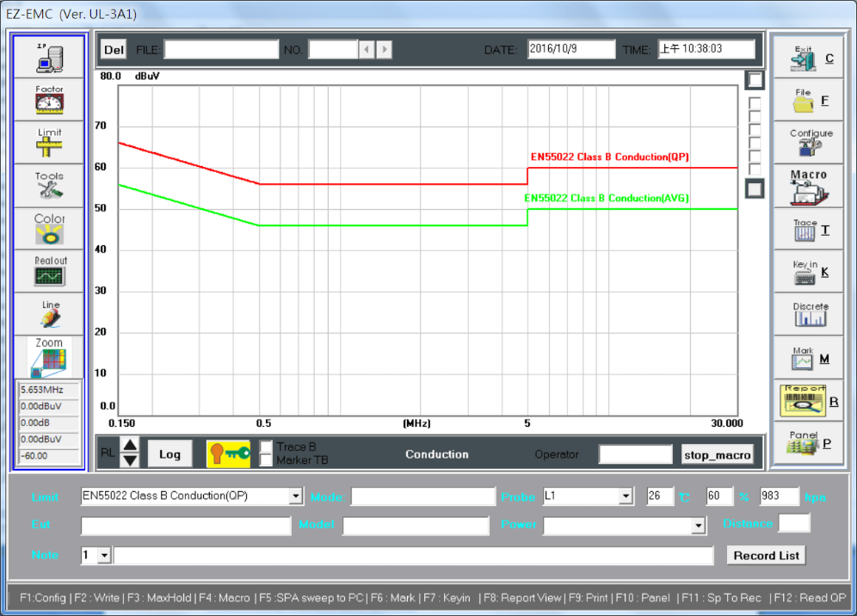Screen dimensions: 857x616
Task: Expand the Limit dropdown EN55022 Class B
Action: pyautogui.click(x=296, y=496)
